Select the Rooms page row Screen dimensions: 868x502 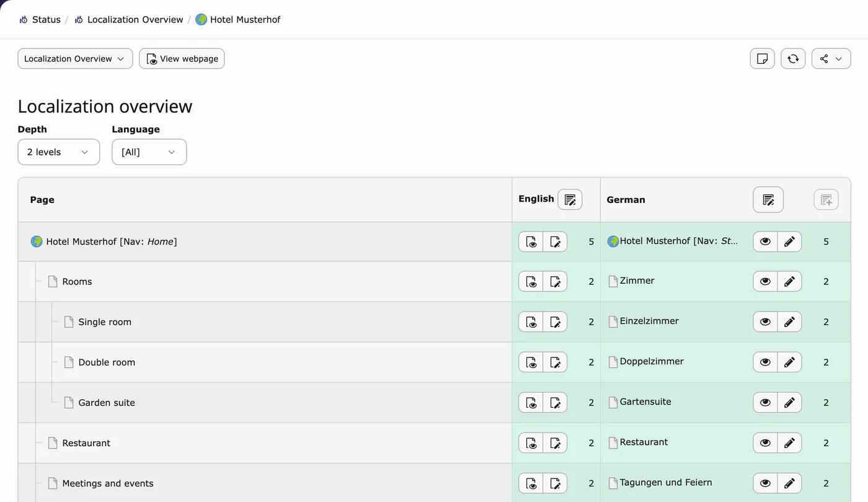pos(265,282)
